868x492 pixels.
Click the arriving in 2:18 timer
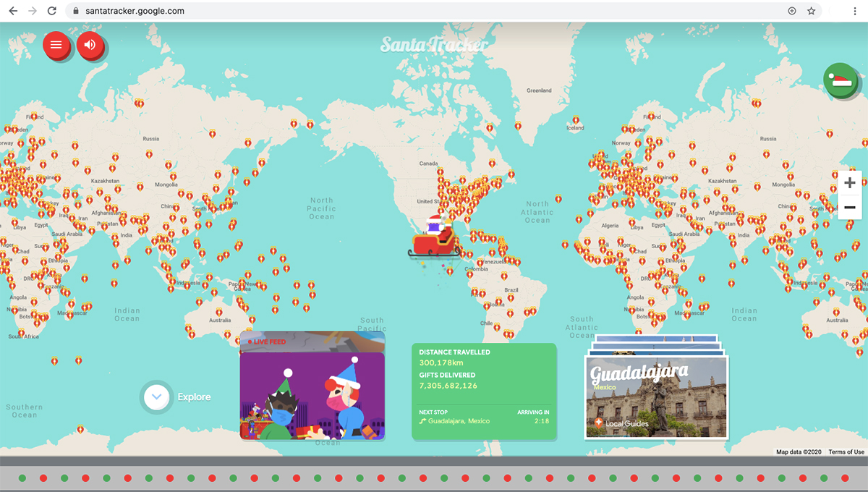(542, 421)
